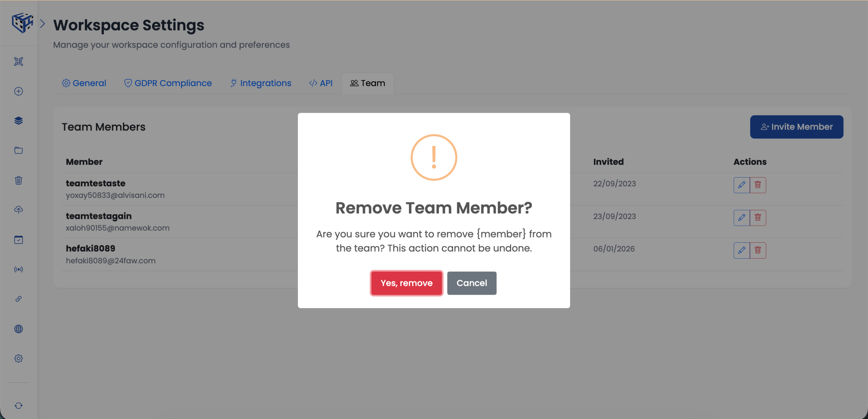Cancel the Remove Team Member dialog
The image size is (868, 419).
tap(472, 283)
